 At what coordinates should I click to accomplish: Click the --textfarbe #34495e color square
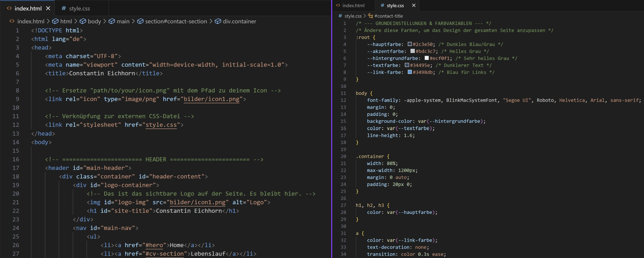pyautogui.click(x=407, y=65)
